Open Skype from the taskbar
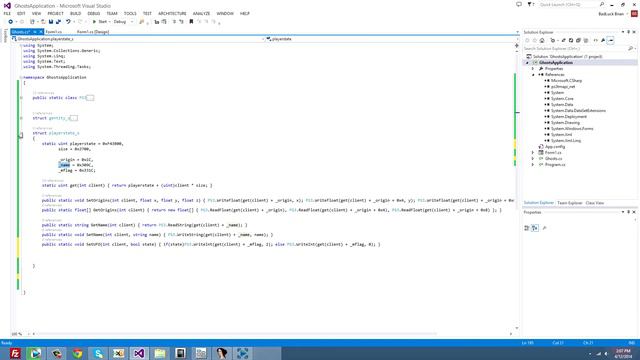Screen dimensions: 640x360 pos(98,353)
